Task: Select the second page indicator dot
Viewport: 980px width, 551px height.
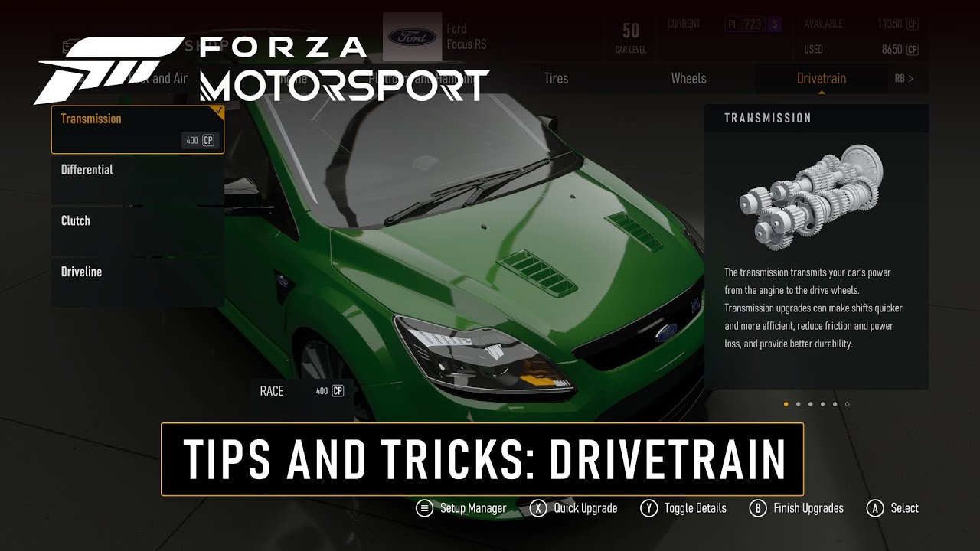Action: pos(798,404)
